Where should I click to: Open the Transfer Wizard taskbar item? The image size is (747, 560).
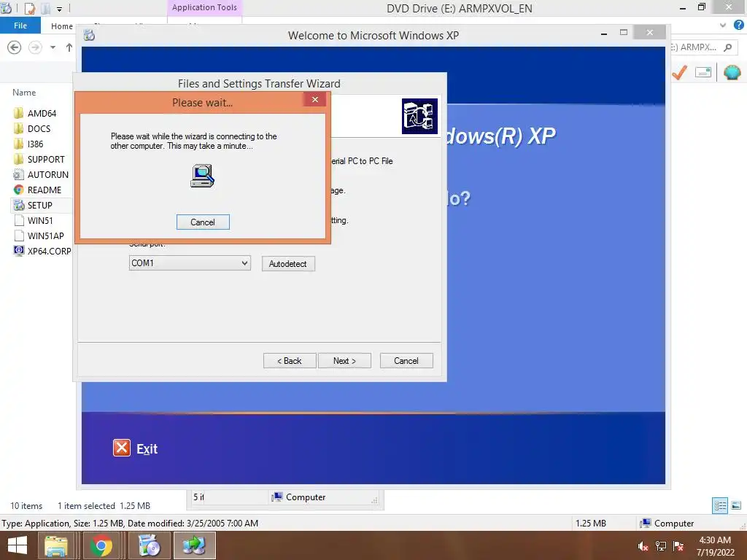pyautogui.click(x=194, y=545)
